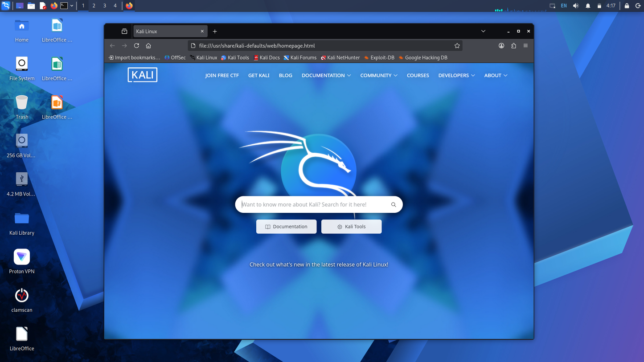The width and height of the screenshot is (644, 362).
Task: Open the OffSec bookmark
Action: tap(175, 57)
